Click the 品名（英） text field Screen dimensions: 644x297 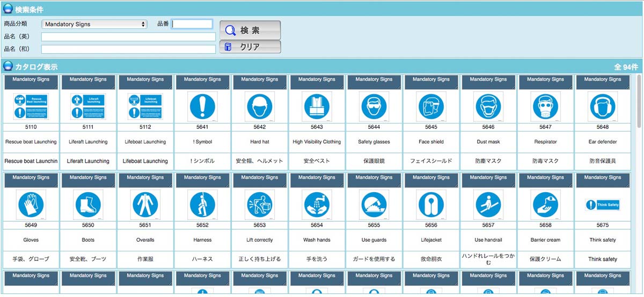(128, 37)
